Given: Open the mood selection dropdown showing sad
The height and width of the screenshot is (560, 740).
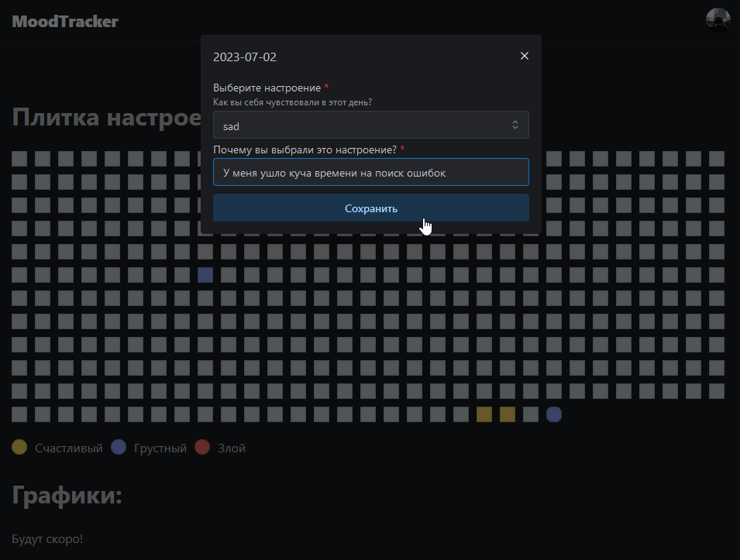Looking at the screenshot, I should [x=371, y=125].
